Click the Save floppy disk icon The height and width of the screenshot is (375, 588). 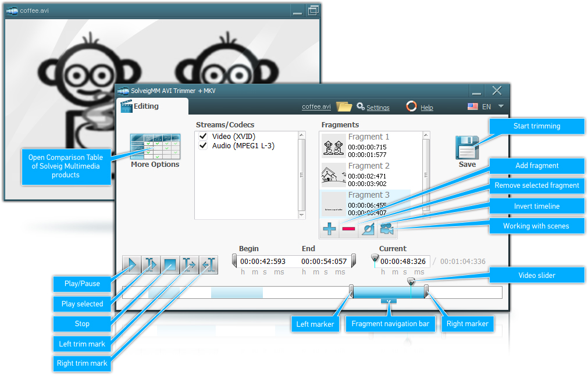tap(467, 147)
